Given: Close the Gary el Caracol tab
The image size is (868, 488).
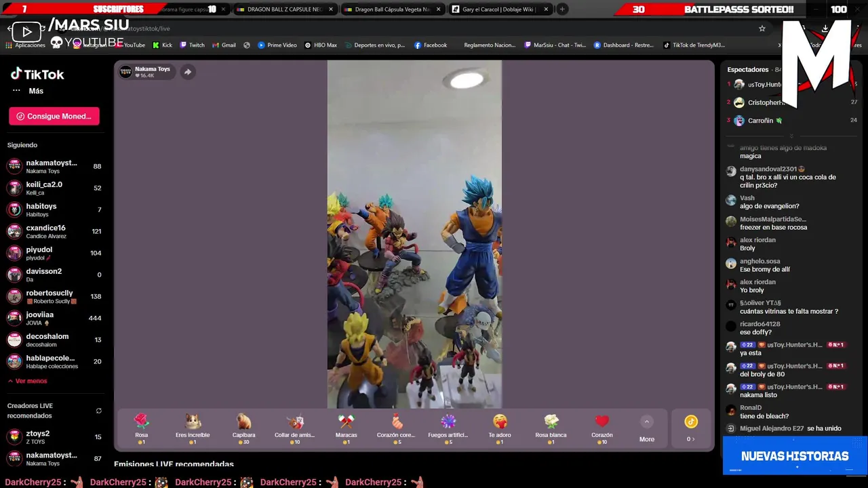Looking at the screenshot, I should pyautogui.click(x=546, y=9).
